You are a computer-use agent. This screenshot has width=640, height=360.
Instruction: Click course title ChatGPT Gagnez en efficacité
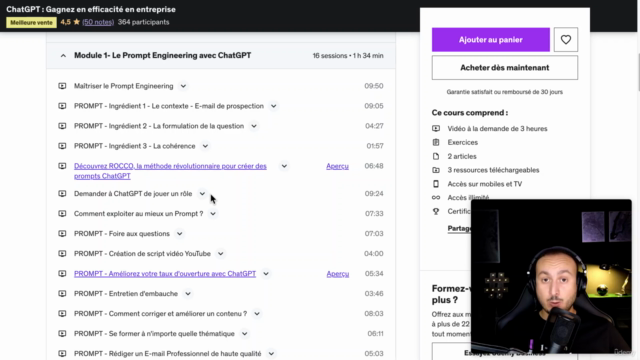[x=91, y=9]
